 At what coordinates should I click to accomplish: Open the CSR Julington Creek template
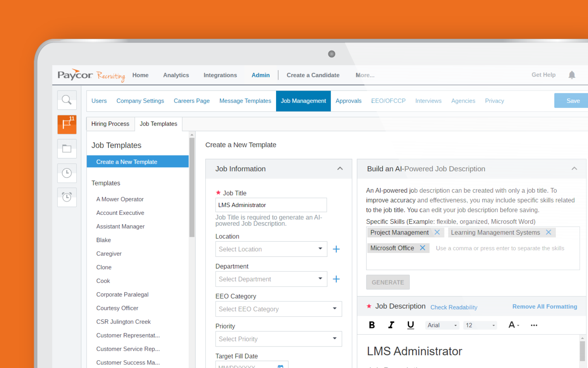click(123, 322)
